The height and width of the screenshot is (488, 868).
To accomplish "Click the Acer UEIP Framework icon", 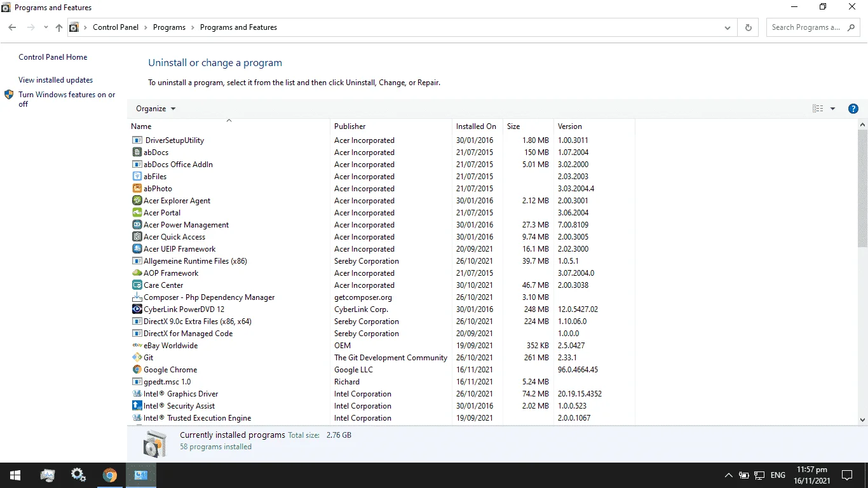I will coord(137,249).
